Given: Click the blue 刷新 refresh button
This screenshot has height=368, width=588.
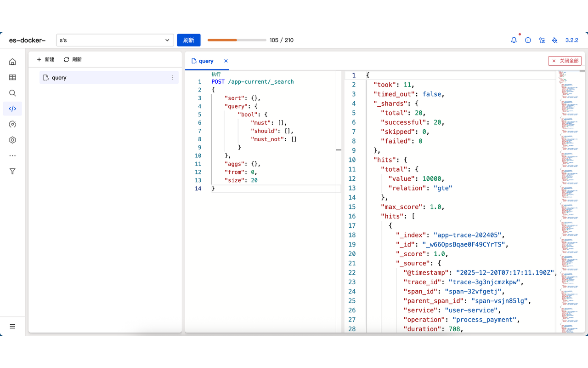Looking at the screenshot, I should (x=188, y=40).
